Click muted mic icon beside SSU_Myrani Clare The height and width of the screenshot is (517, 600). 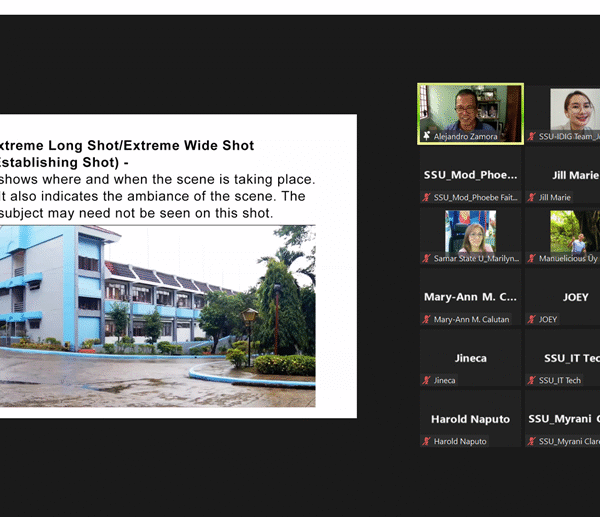[x=532, y=441]
